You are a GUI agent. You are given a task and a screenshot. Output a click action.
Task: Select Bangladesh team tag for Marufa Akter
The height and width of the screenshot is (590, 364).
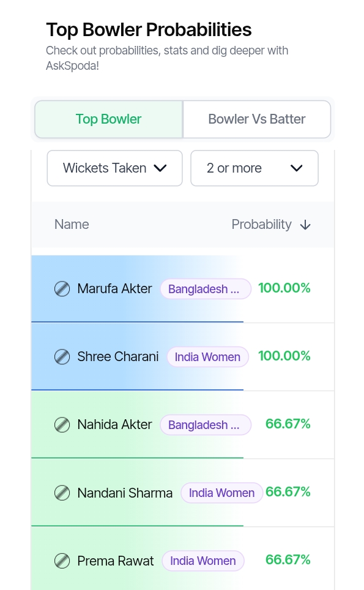(x=206, y=289)
